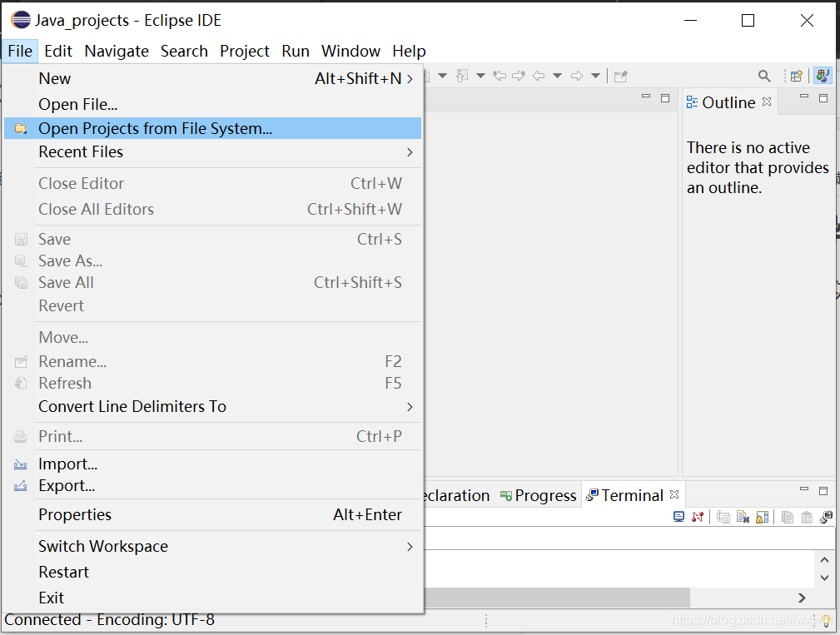
Task: Click terminal scroll up arrow
Action: point(824,560)
